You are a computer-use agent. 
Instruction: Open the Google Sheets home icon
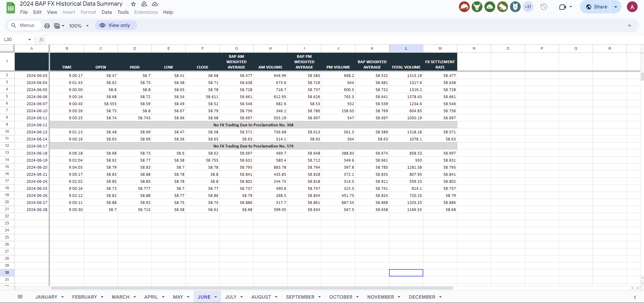[x=11, y=8]
